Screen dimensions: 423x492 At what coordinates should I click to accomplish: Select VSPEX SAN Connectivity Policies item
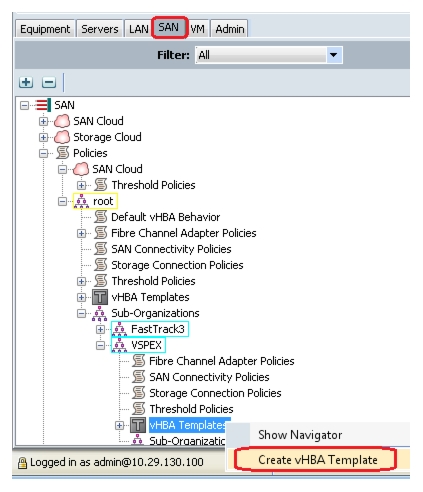(x=209, y=377)
